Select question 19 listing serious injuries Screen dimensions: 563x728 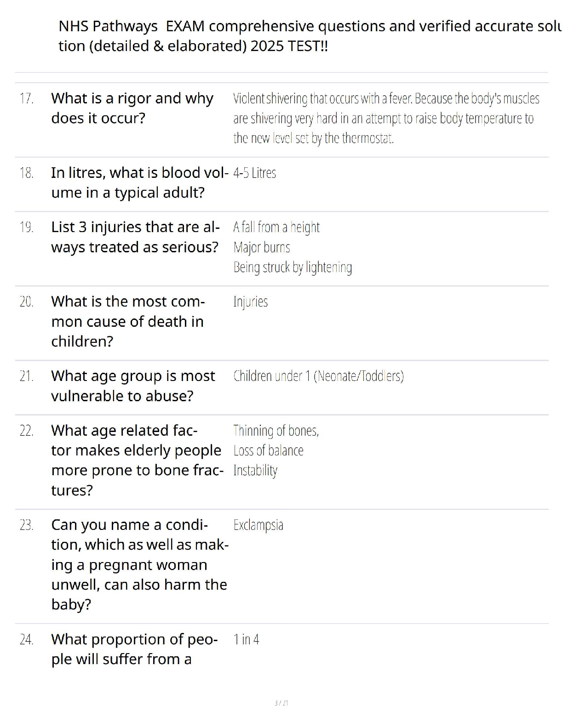pos(135,237)
